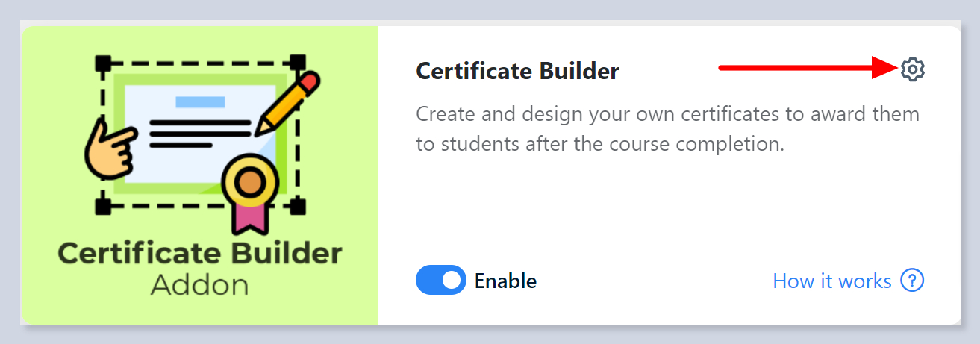Click the question mark help icon
This screenshot has height=344, width=980.
tap(912, 281)
